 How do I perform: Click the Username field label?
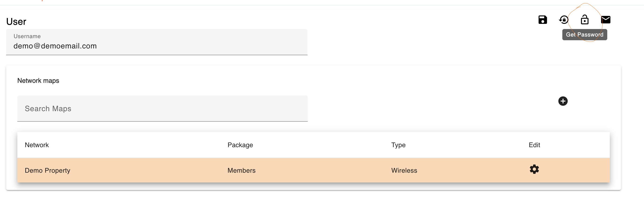[27, 36]
